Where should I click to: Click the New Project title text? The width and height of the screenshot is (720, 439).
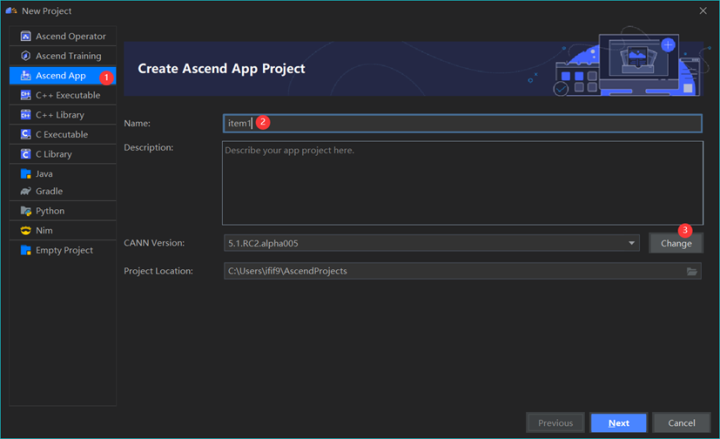coord(46,11)
